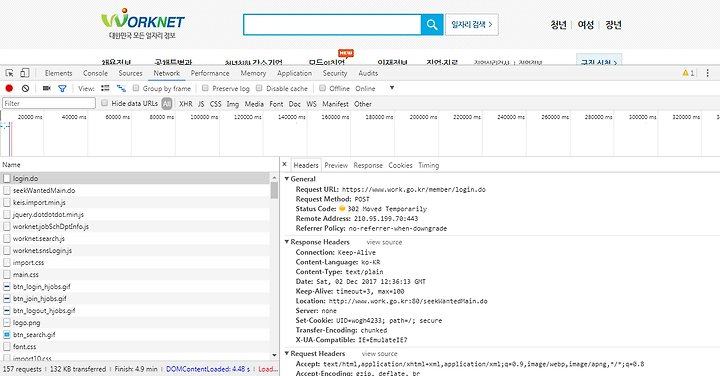
Task: Open the Security tab
Action: click(x=335, y=73)
